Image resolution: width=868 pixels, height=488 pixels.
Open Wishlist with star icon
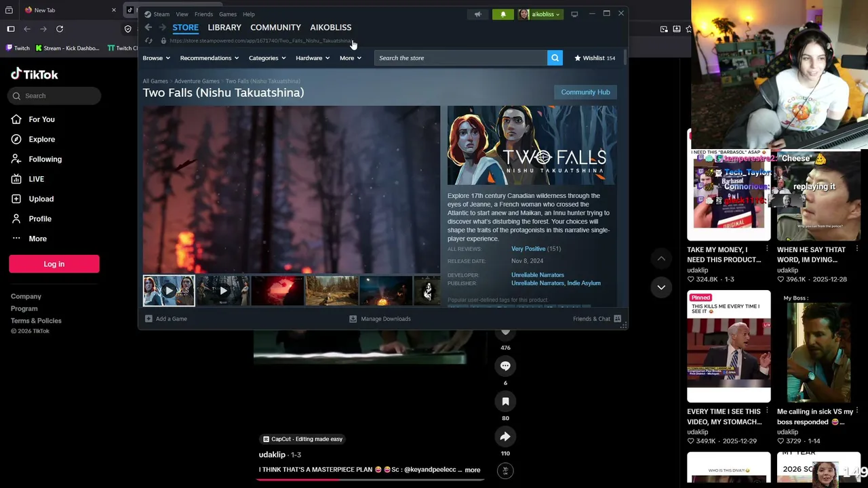click(x=595, y=58)
